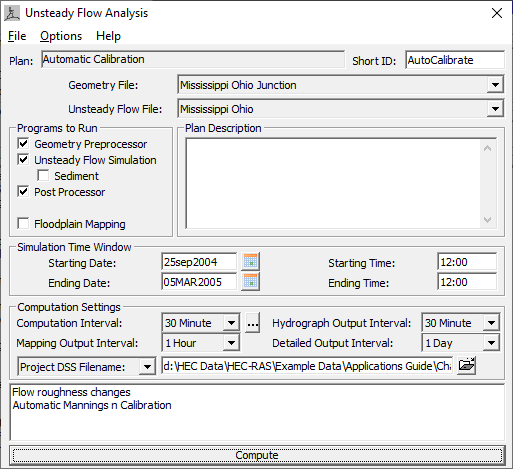
Task: Click the Compute button
Action: (257, 455)
